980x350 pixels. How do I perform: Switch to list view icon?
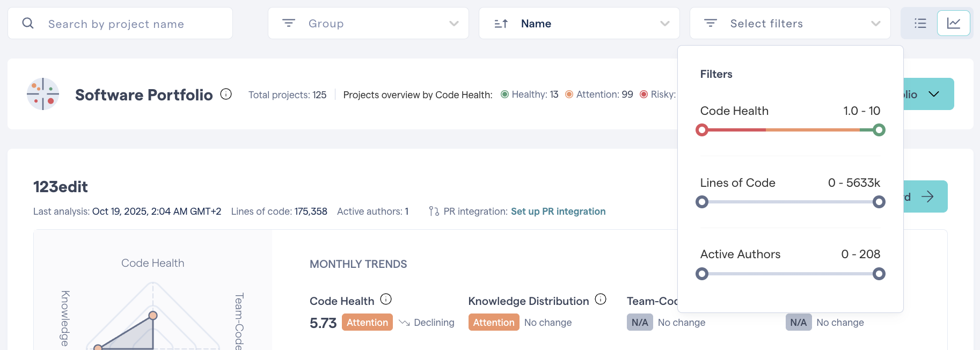[x=920, y=23]
